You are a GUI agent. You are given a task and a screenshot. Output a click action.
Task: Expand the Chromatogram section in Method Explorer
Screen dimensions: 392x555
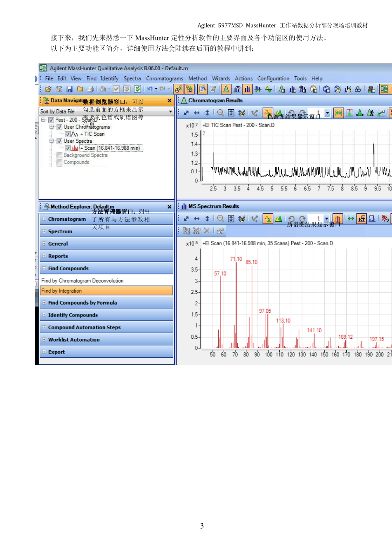[44, 219]
